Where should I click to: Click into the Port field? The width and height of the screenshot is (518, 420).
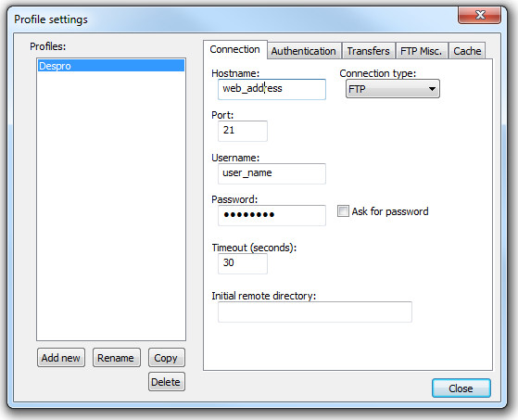[243, 131]
